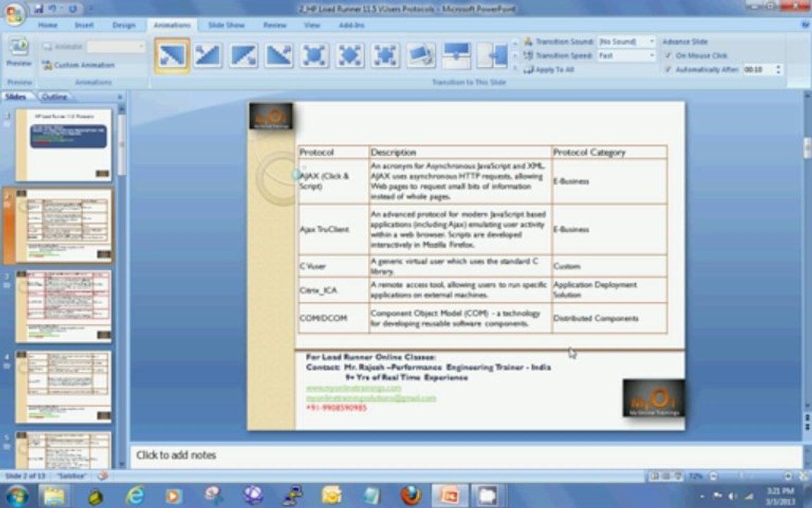The image size is (812, 508).
Task: Select the horizontal split transition thumbnail
Action: [456, 55]
